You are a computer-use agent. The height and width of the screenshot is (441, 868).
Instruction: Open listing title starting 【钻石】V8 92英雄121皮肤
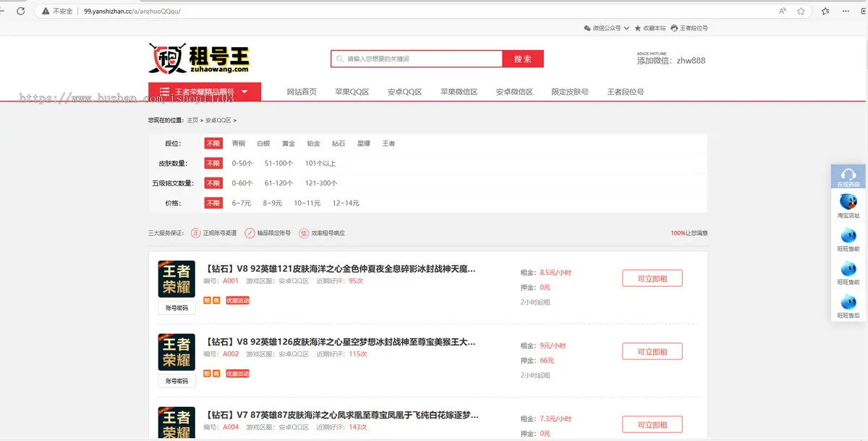tap(341, 269)
